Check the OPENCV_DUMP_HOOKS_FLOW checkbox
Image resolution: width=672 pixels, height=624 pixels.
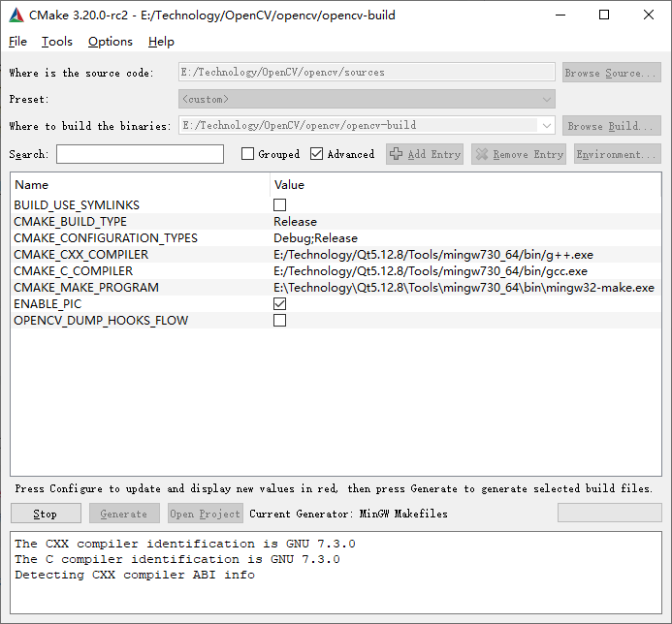coord(280,321)
